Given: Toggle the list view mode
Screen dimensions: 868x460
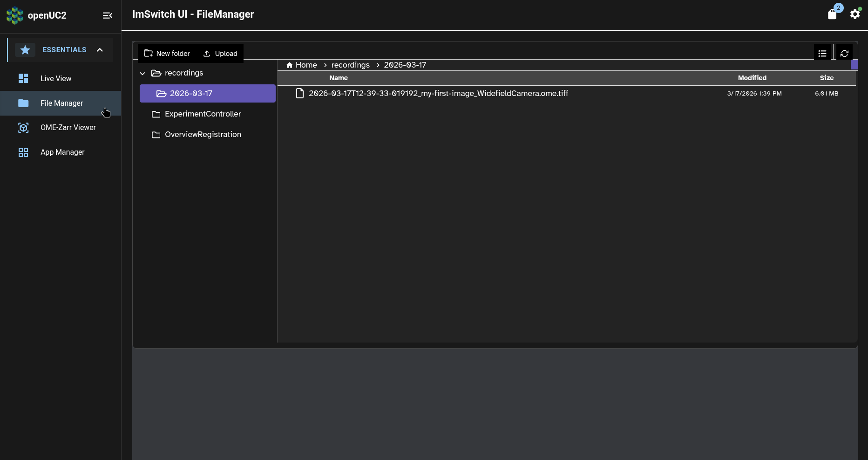Looking at the screenshot, I should coord(822,53).
